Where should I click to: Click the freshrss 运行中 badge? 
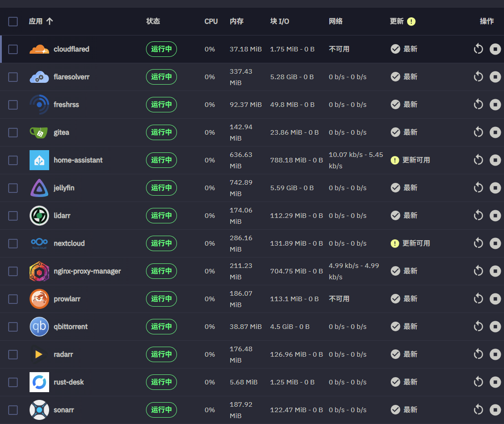point(161,105)
